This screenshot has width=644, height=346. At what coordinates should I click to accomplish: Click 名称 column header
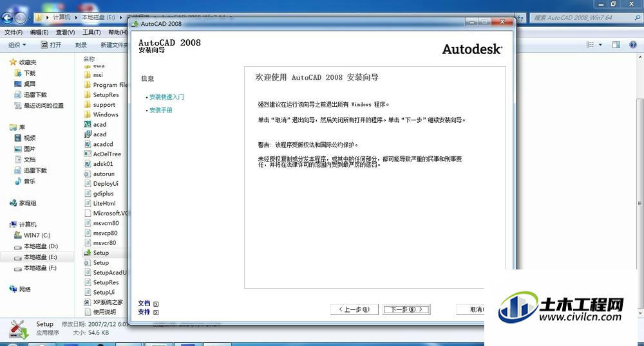point(89,59)
